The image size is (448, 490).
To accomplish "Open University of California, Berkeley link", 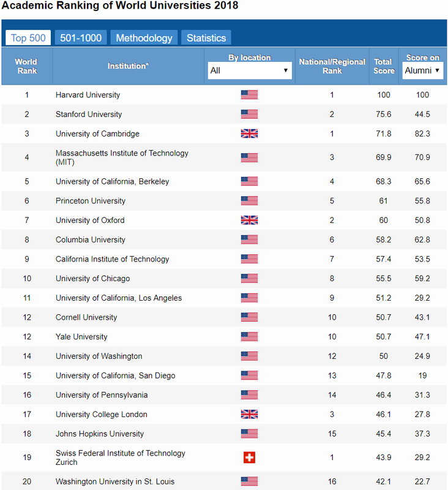I will point(113,181).
